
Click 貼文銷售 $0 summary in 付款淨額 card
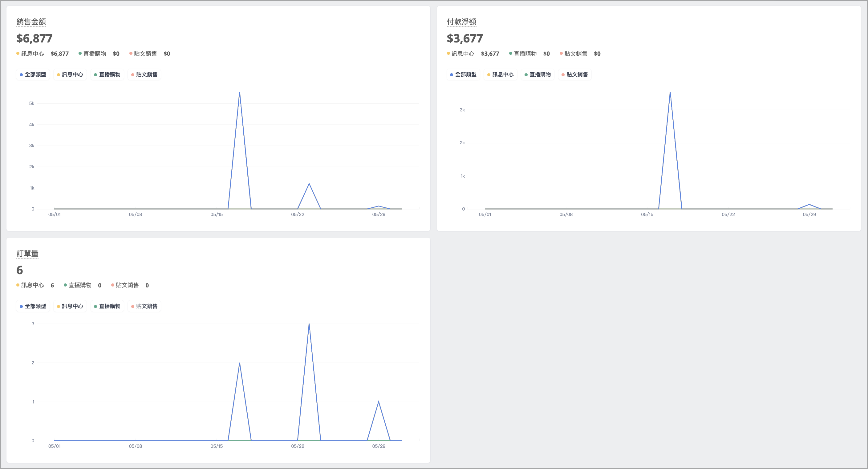click(580, 54)
